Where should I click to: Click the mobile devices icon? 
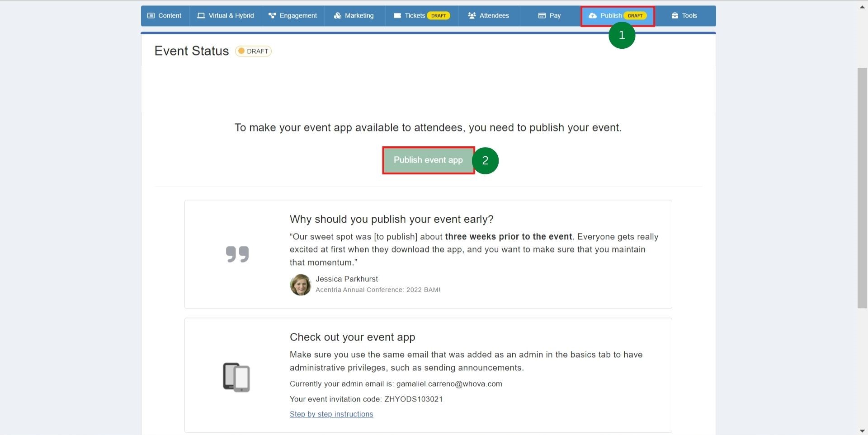point(236,377)
